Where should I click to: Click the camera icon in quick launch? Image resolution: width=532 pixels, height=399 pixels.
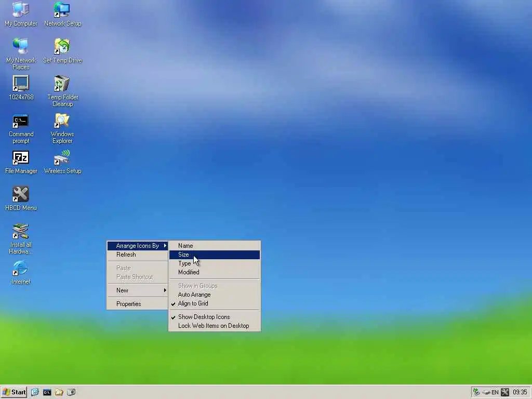[x=71, y=392]
